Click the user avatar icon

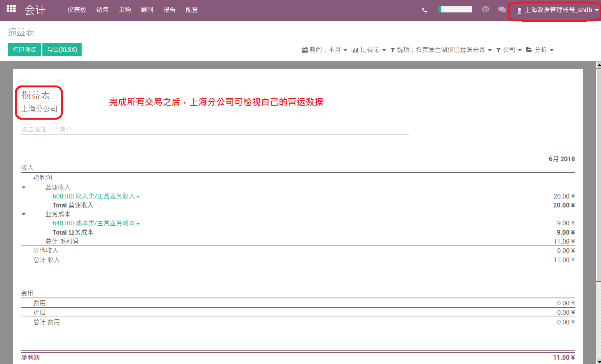519,10
